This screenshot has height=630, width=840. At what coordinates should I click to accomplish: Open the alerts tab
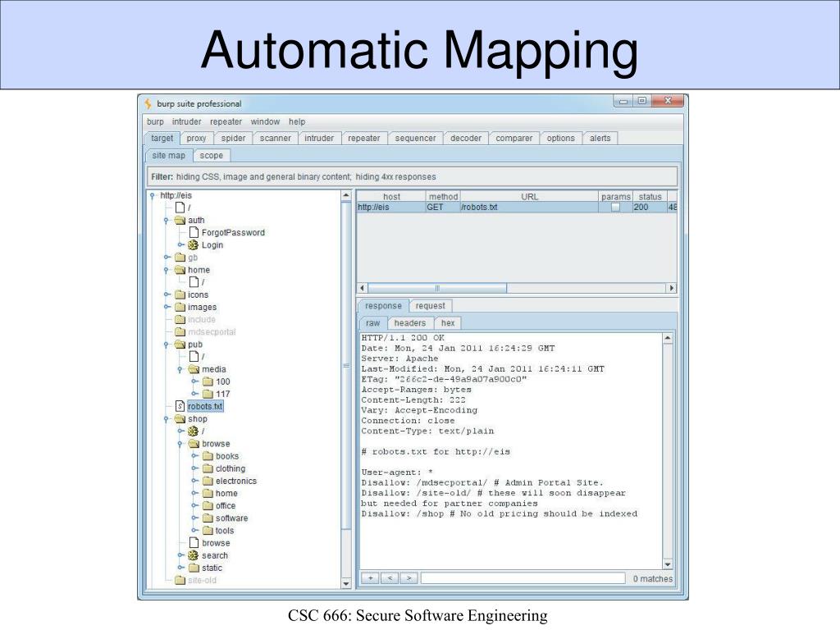click(x=600, y=138)
